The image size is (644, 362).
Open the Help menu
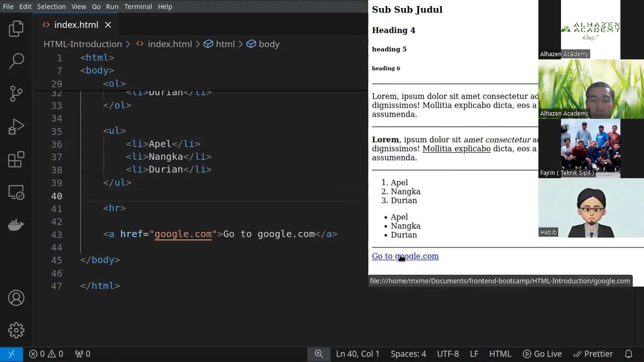165,7
